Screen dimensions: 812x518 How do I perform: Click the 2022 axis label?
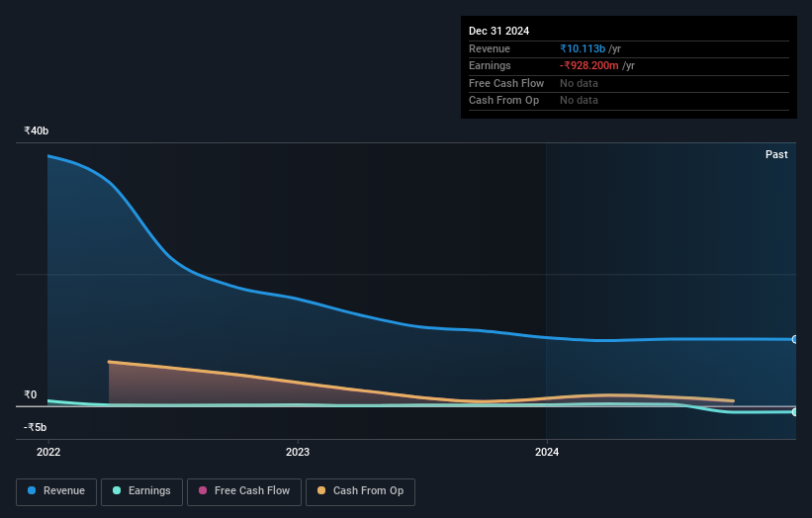click(48, 453)
